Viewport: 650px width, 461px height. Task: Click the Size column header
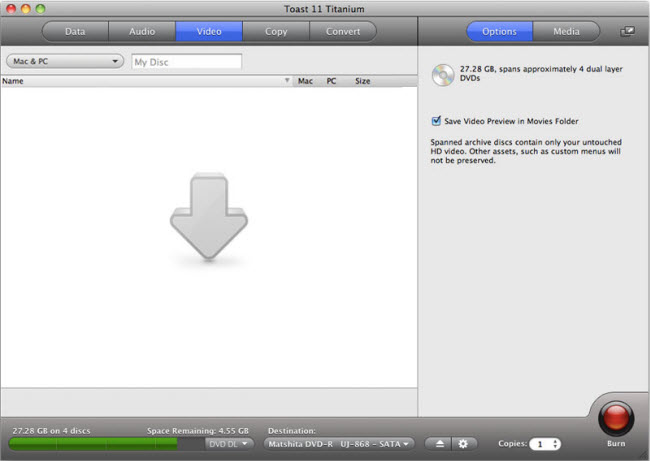pos(362,81)
